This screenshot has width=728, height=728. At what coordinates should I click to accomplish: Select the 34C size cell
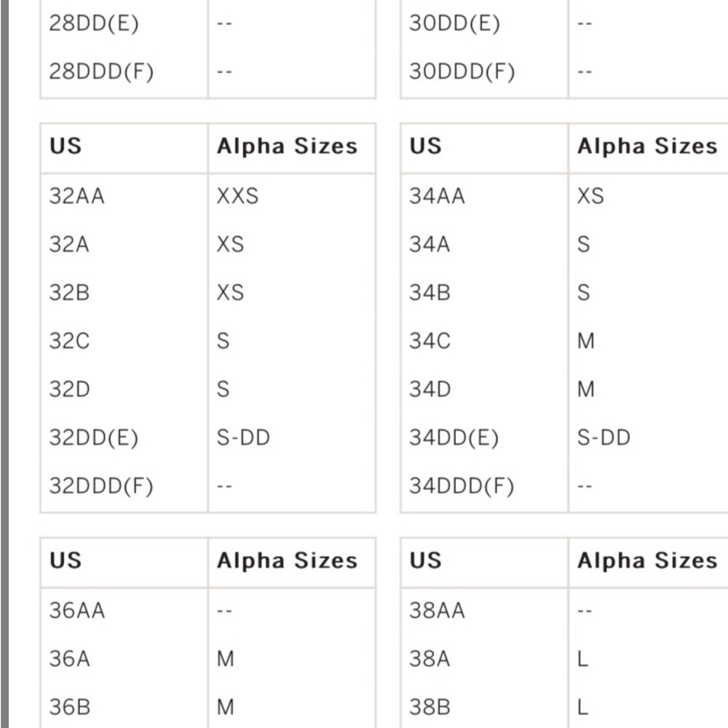(x=430, y=341)
